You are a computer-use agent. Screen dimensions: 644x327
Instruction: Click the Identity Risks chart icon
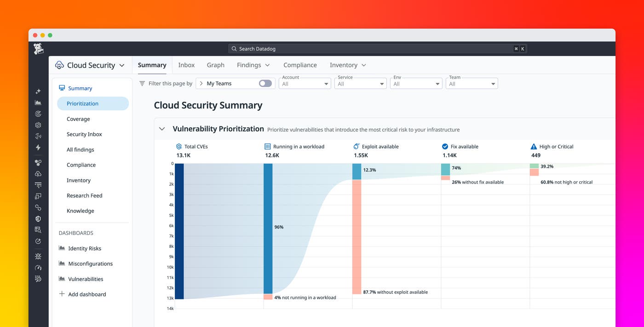(x=62, y=248)
